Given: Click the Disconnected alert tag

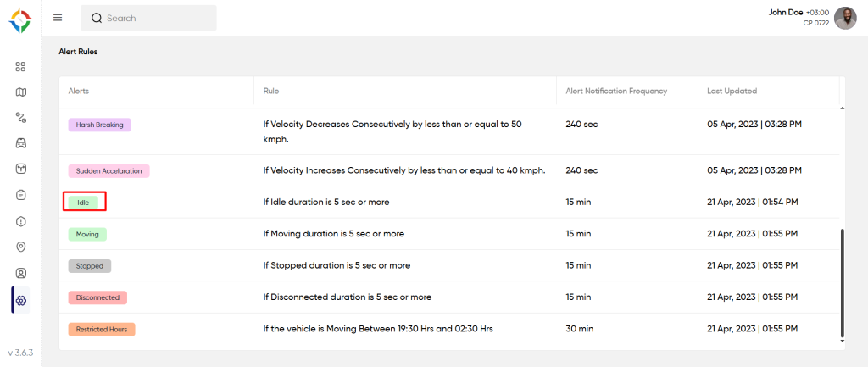Looking at the screenshot, I should click(x=97, y=297).
